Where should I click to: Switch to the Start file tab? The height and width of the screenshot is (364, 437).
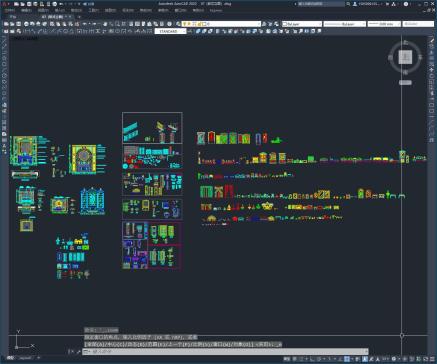point(13,17)
